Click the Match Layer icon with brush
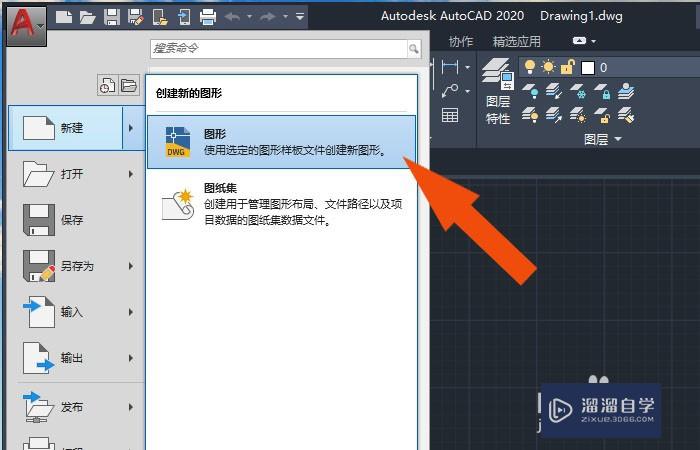The width and height of the screenshot is (700, 450). click(x=626, y=115)
